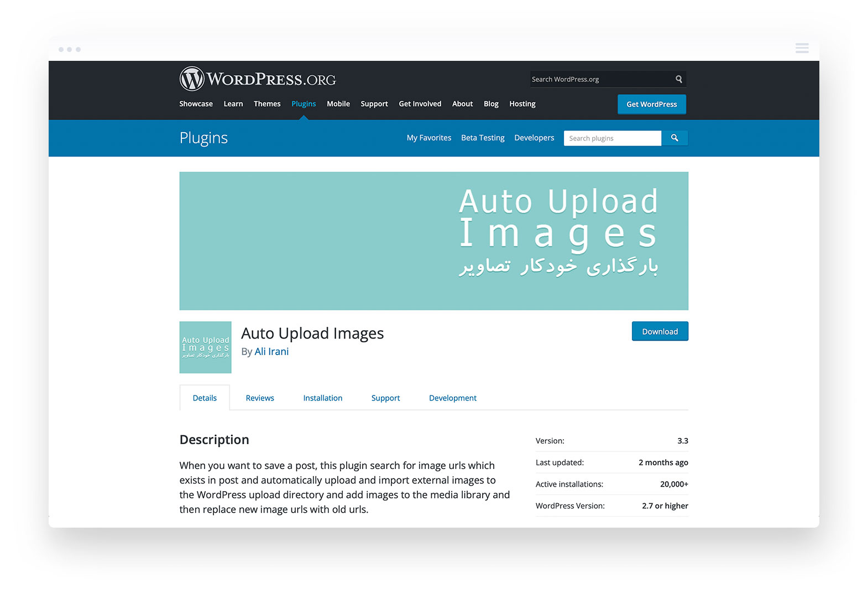Click the Description heading
Image resolution: width=868 pixels, height=594 pixels.
tap(215, 440)
